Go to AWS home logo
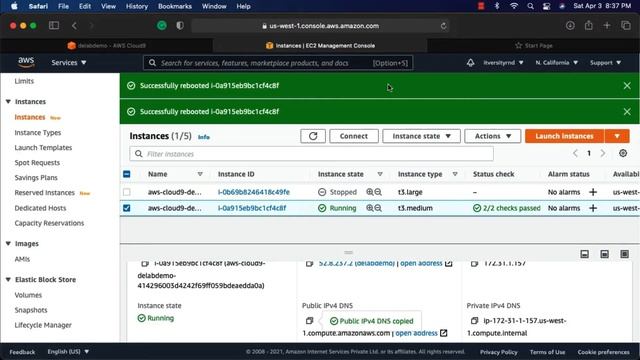 pos(26,62)
